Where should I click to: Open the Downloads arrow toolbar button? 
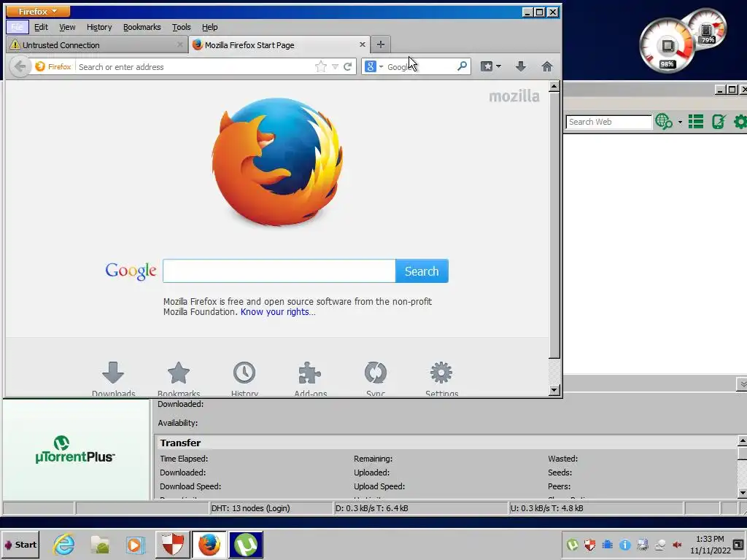coord(521,66)
